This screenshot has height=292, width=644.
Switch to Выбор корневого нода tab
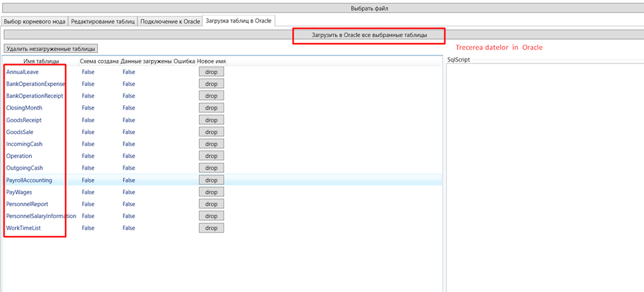[34, 21]
